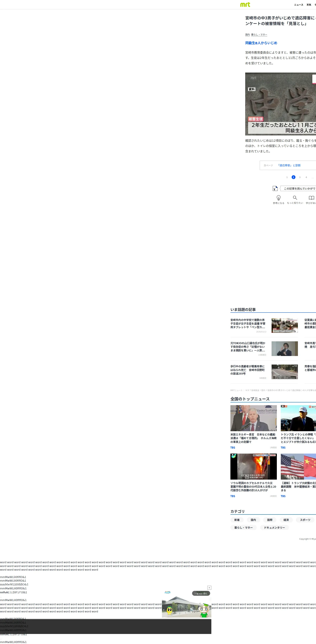Close the floating ad with X
The height and width of the screenshot is (644, 316).
209,588
